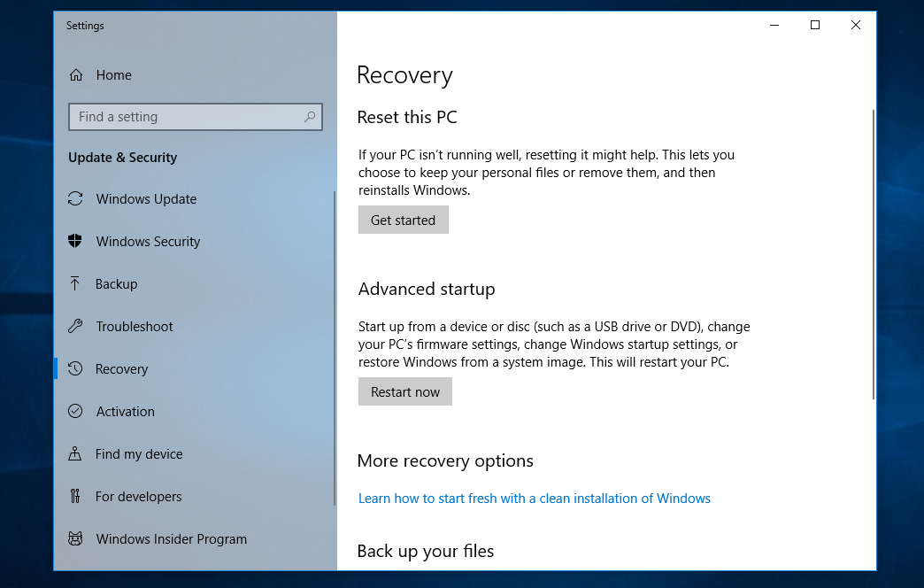Select Windows Update in the sidebar
The image size is (924, 588).
pos(146,199)
